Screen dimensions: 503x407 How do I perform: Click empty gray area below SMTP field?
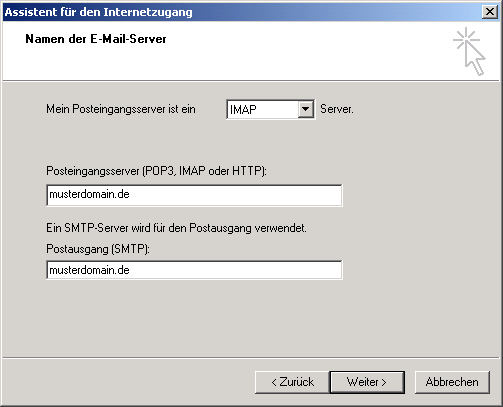[251, 317]
